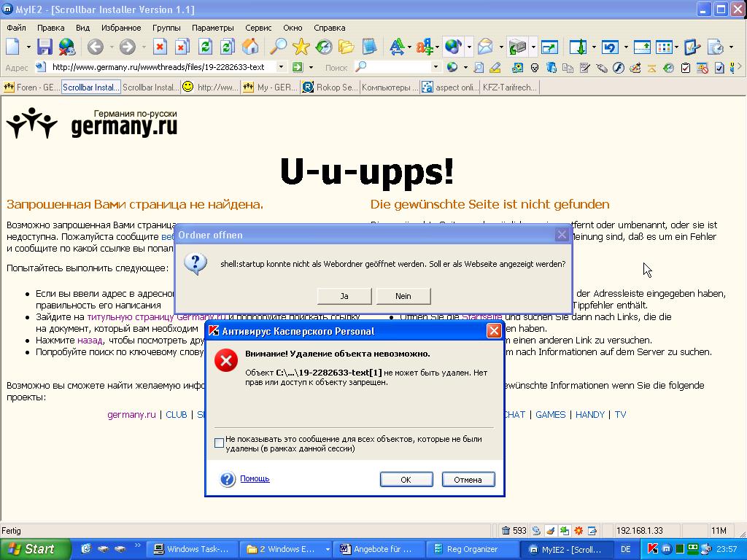
Task: Click Ja in Ordner öffnen dialog
Action: (x=344, y=296)
